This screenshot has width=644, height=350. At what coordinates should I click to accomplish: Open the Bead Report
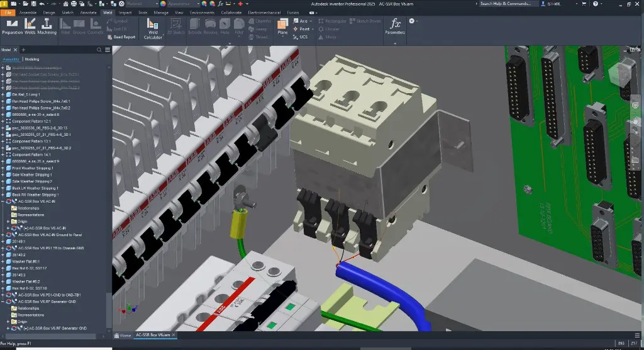click(x=121, y=37)
